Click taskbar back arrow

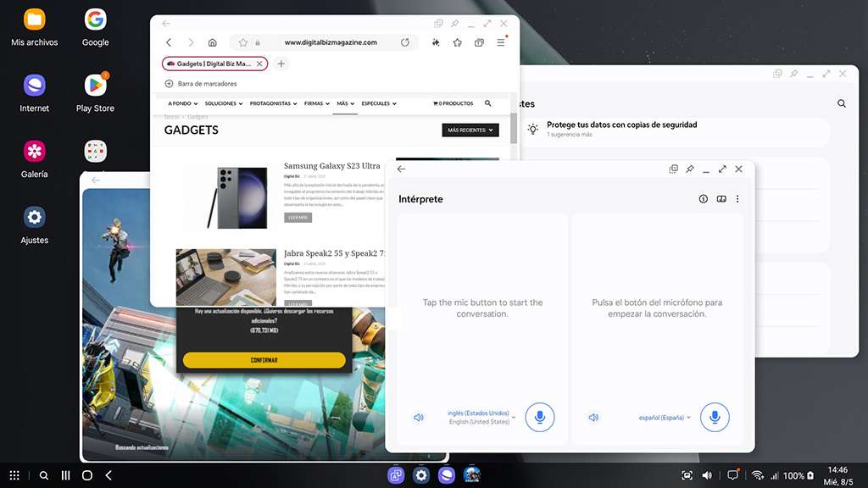tap(108, 475)
